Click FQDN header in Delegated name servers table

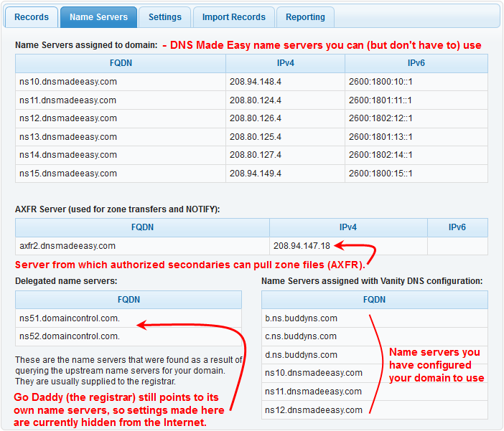point(129,300)
